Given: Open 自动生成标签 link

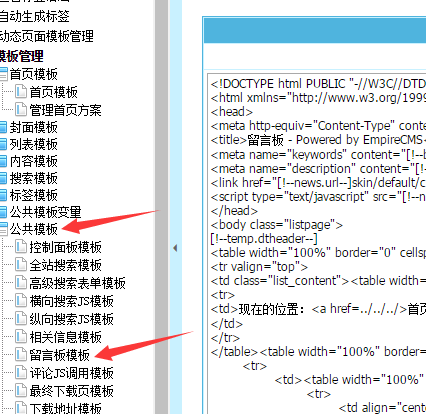Looking at the screenshot, I should click(x=35, y=16).
